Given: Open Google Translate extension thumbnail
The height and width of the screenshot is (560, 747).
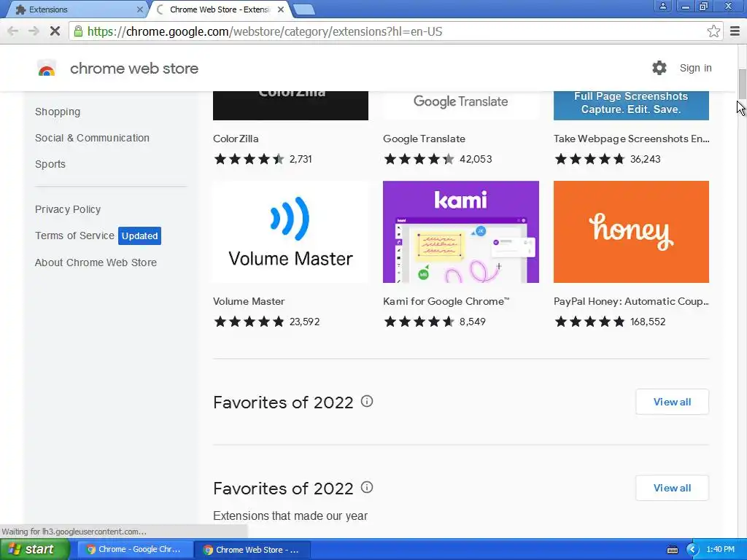Looking at the screenshot, I should pos(461,105).
